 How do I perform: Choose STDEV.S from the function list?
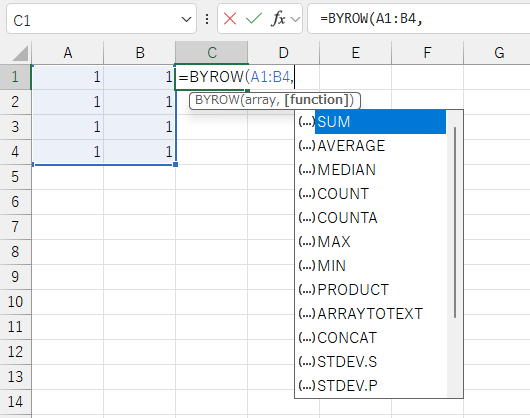tap(371, 362)
